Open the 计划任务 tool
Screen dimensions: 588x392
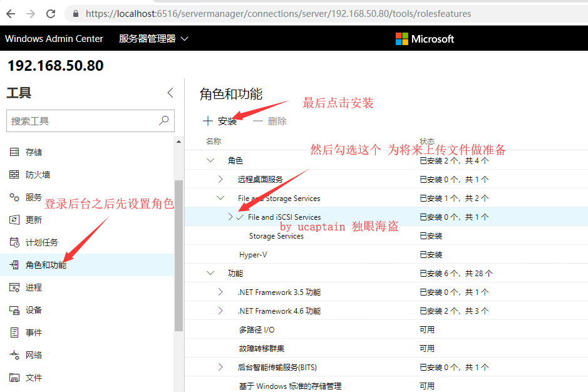87,242
